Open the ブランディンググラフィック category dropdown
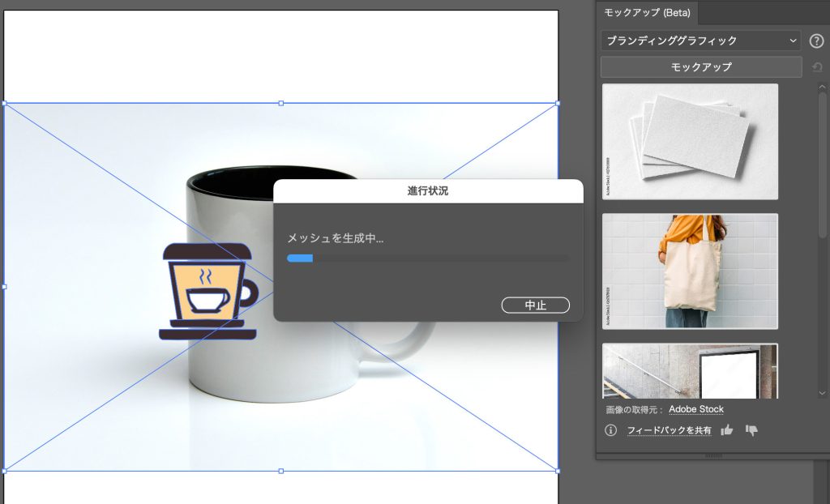 coord(700,41)
